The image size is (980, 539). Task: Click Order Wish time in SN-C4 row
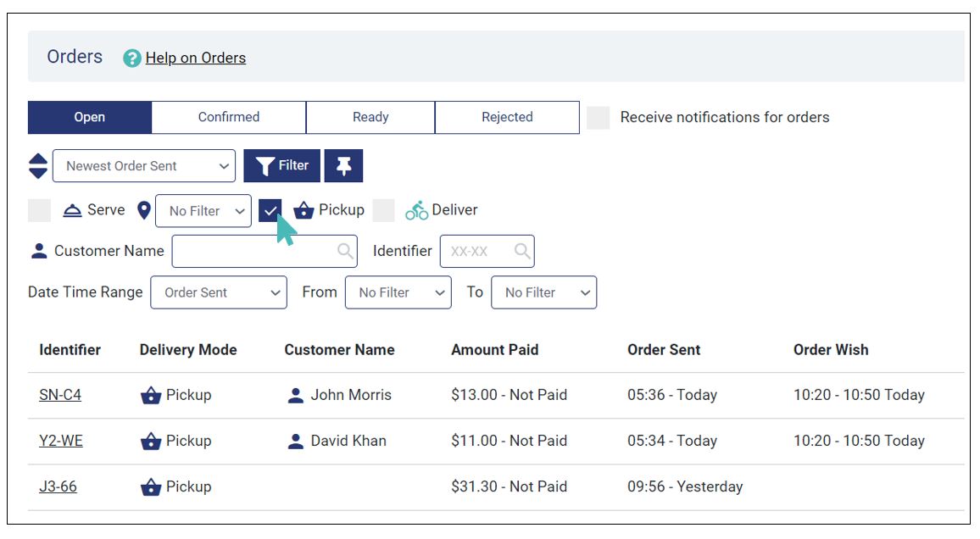859,395
